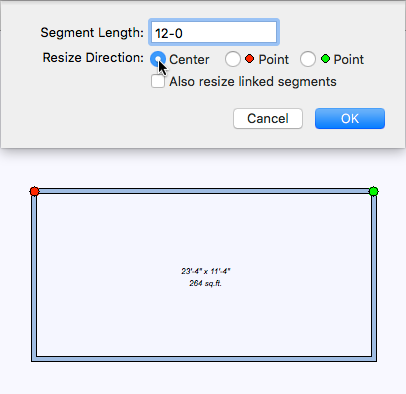The height and width of the screenshot is (394, 406).
Task: Click the Cancel button
Action: (268, 118)
